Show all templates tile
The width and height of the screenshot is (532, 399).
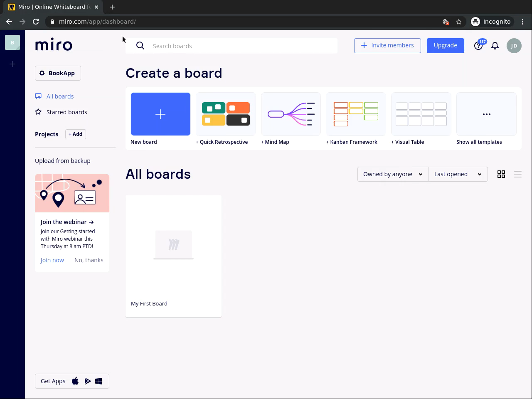point(486,114)
